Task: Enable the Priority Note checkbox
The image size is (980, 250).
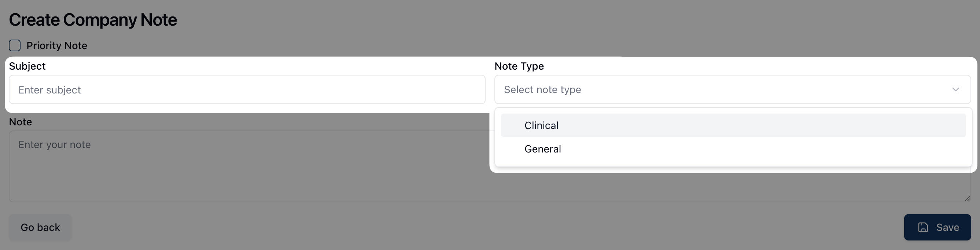Action: (x=15, y=46)
